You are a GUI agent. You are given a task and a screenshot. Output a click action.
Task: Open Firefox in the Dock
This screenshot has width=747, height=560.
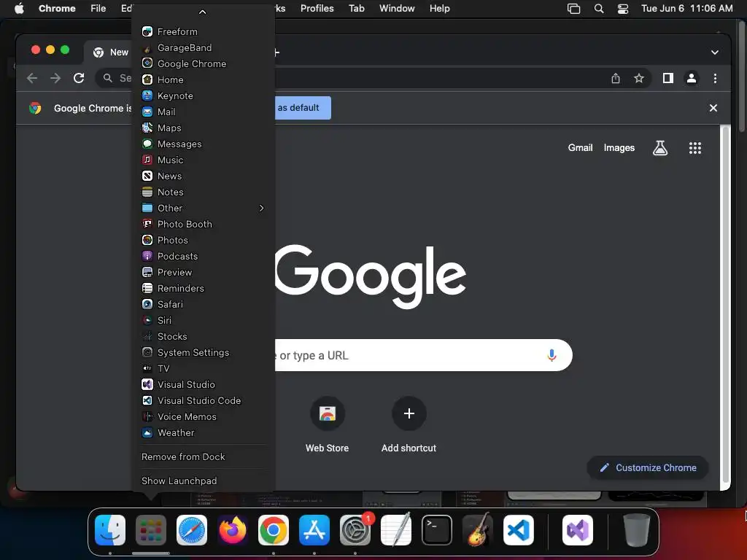tap(233, 530)
